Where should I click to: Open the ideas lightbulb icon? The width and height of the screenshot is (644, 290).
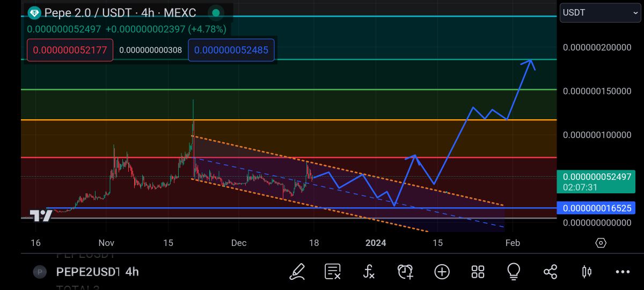(x=514, y=272)
